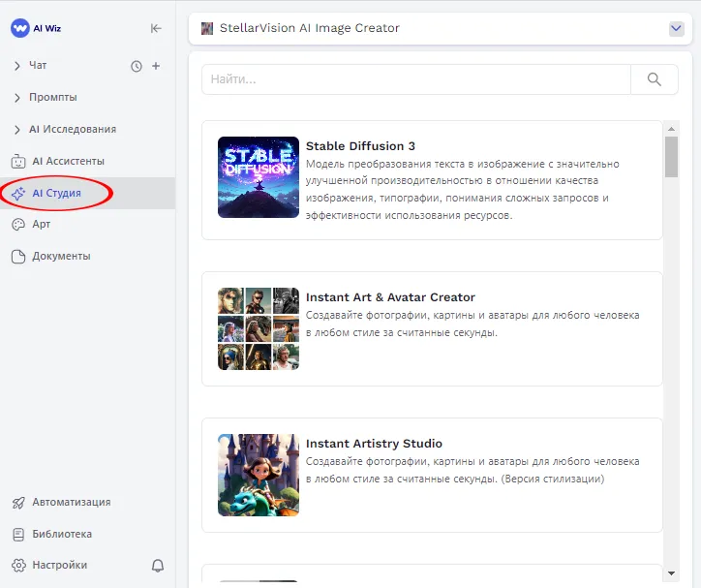Open Библиотека in sidebar
Screen dimensions: 701x588
(x=62, y=534)
